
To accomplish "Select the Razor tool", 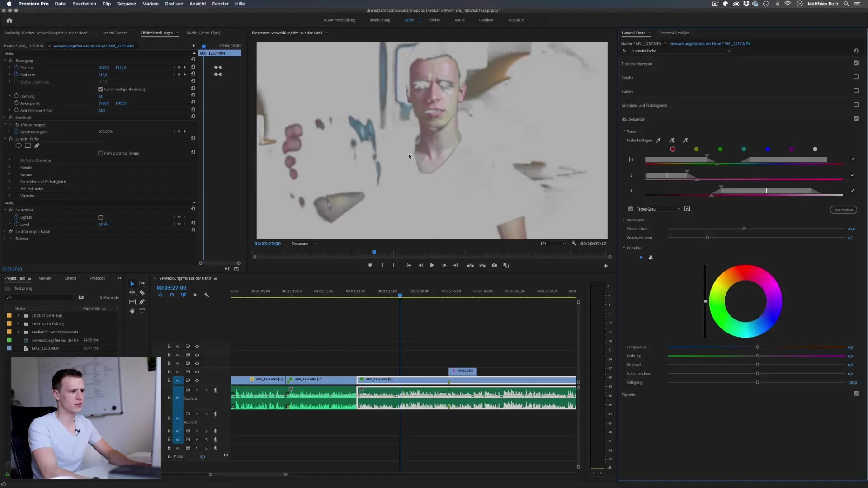I will [x=142, y=292].
